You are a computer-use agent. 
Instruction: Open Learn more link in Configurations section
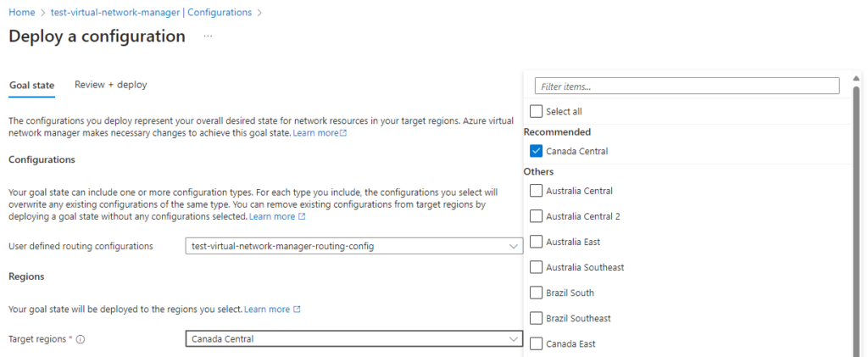(x=277, y=216)
